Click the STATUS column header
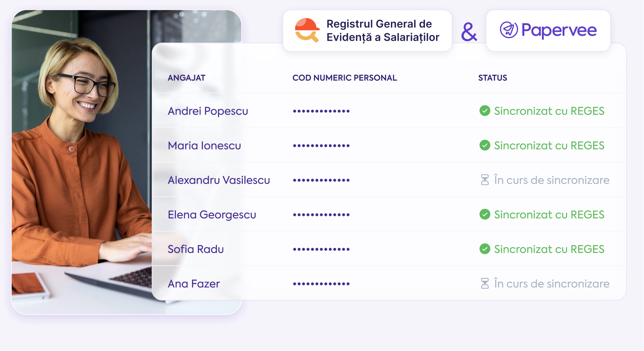The height and width of the screenshot is (351, 644). click(x=493, y=78)
